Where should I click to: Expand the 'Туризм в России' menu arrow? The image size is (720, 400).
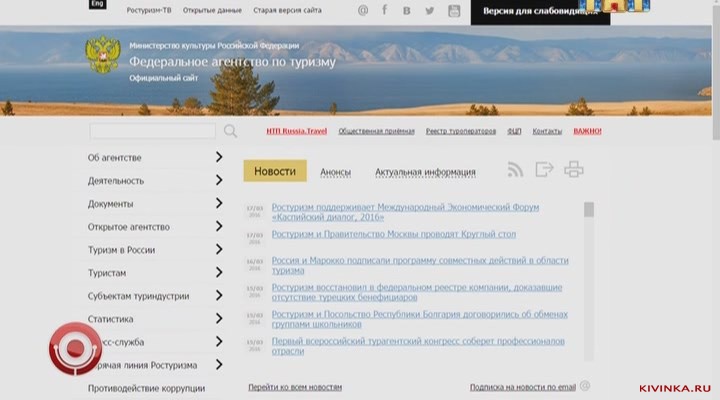218,250
